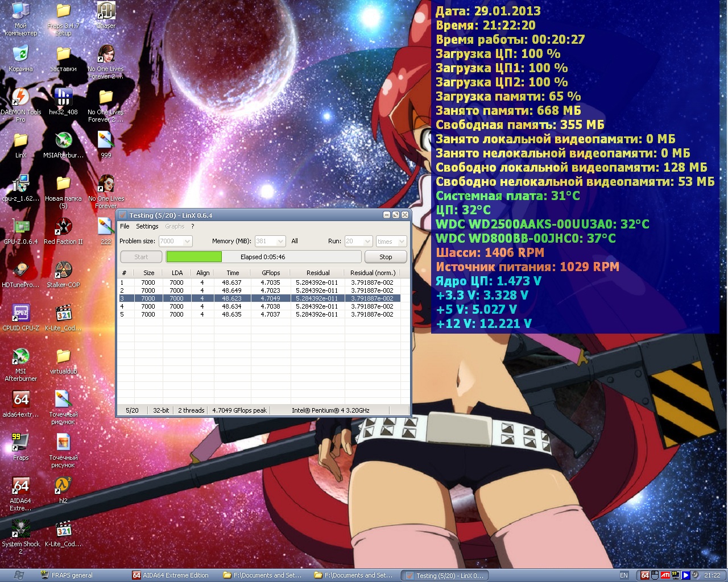Image resolution: width=728 pixels, height=582 pixels.
Task: Open the Fraps 3.4.7 Setup folder
Action: click(63, 19)
